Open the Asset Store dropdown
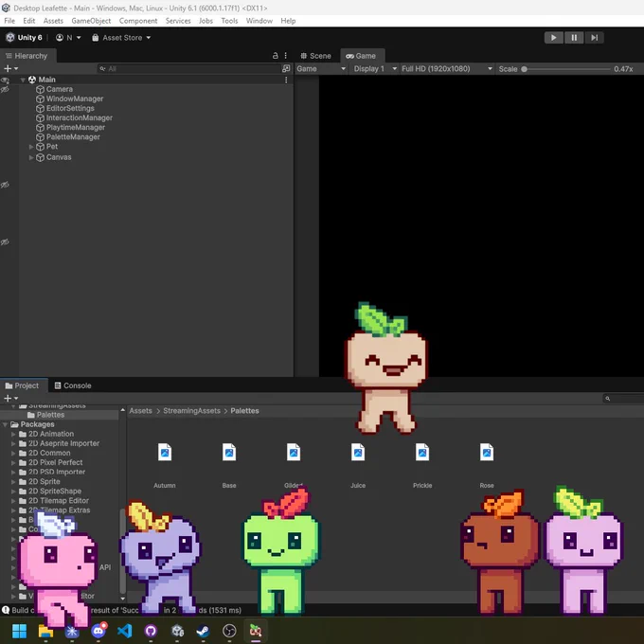This screenshot has height=644, width=644. (121, 38)
